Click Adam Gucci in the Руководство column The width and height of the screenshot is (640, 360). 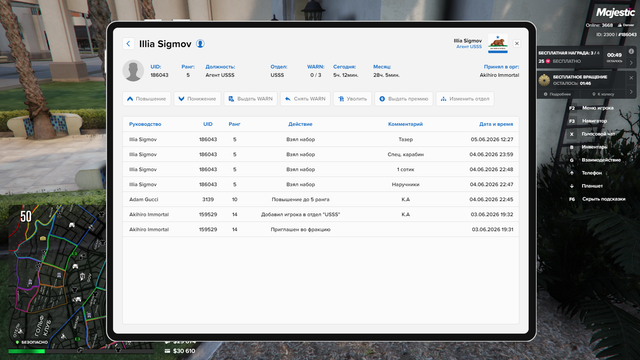coord(144,200)
